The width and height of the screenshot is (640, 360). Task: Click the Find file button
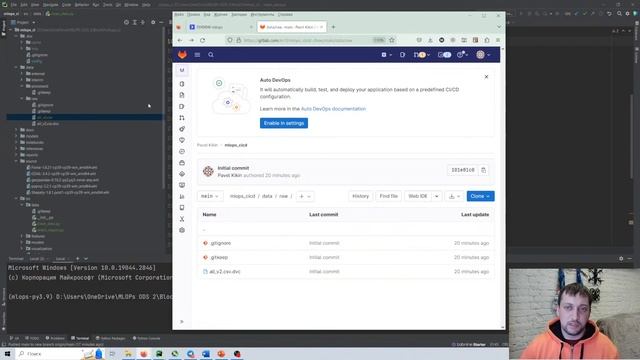tap(389, 196)
